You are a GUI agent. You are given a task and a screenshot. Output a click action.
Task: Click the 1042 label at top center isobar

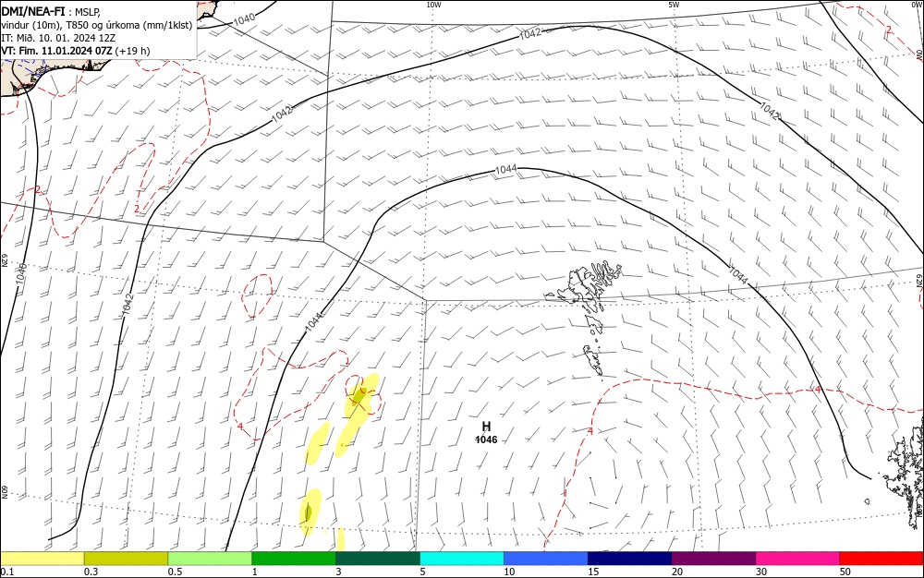[x=529, y=34]
